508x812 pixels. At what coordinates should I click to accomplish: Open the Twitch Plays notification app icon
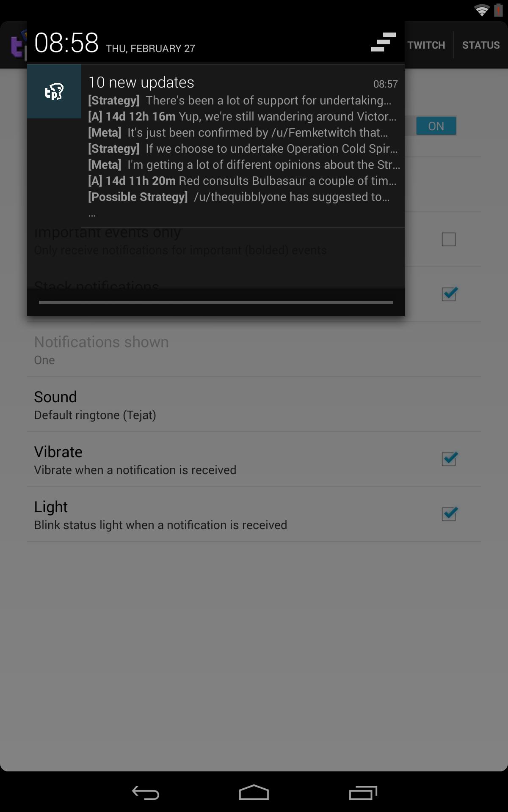54,91
